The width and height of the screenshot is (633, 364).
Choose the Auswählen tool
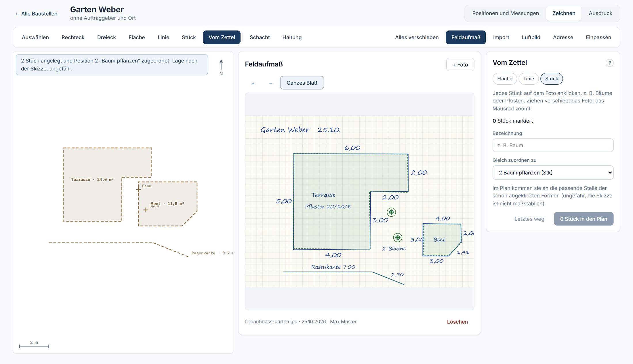[x=35, y=37]
